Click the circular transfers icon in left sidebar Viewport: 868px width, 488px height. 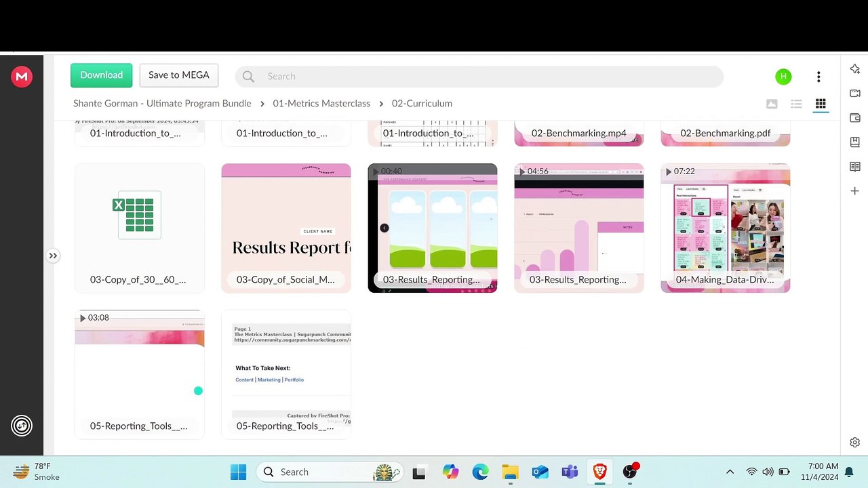(x=22, y=426)
